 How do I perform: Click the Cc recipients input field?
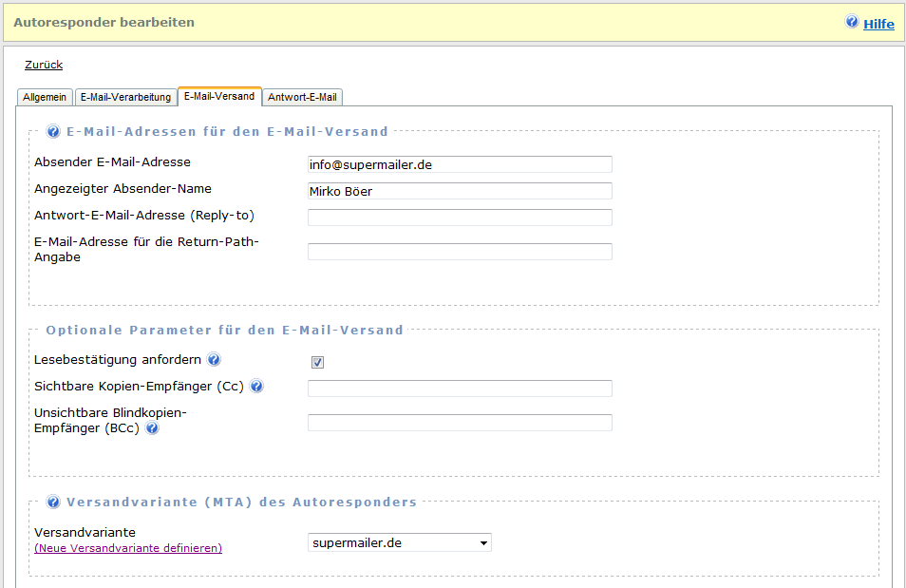coord(460,389)
